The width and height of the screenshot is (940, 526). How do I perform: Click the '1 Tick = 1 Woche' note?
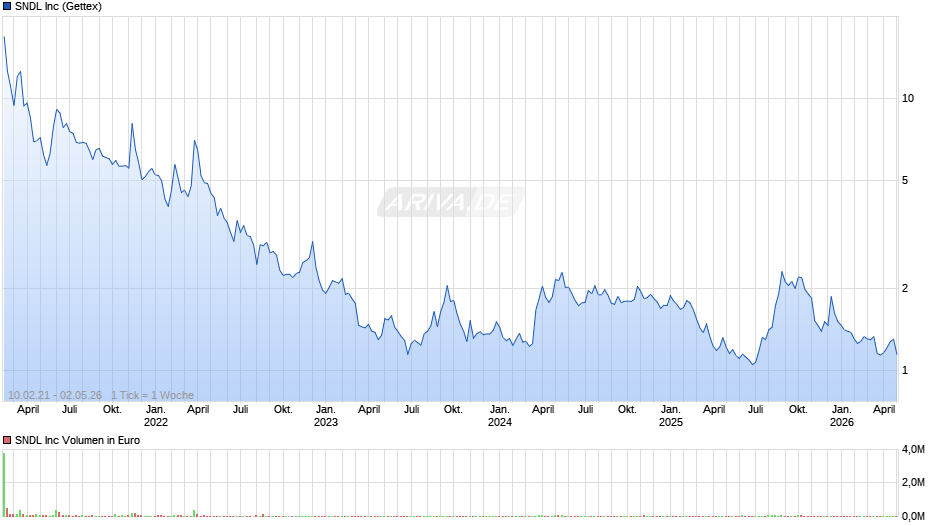[152, 395]
